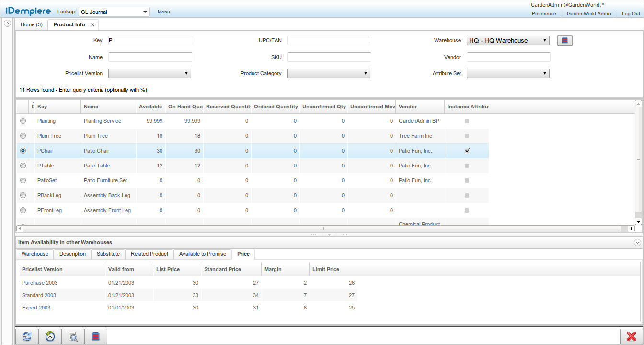Click the query icon beside the Warehouse dropdown
The height and width of the screenshot is (345, 644).
(x=564, y=40)
